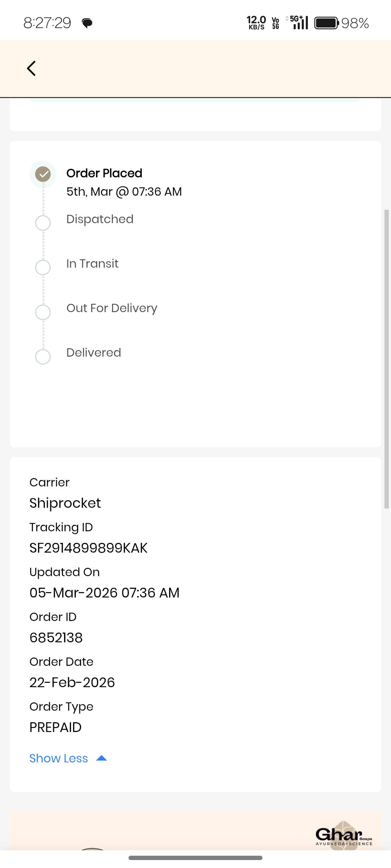Select the In Transit step circle
The image size is (391, 868).
(43, 267)
